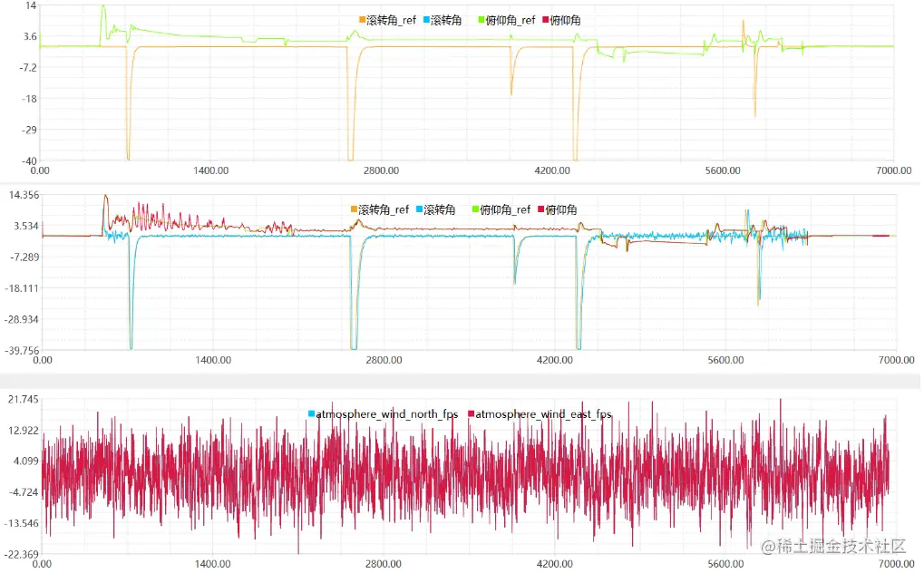The width and height of the screenshot is (924, 573).
Task: Click y-axis value -40 on top chart
Action: coord(29,160)
